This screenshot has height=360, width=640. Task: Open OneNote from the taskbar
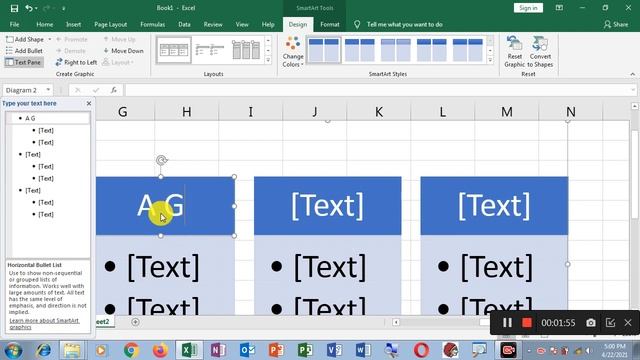pos(218,350)
